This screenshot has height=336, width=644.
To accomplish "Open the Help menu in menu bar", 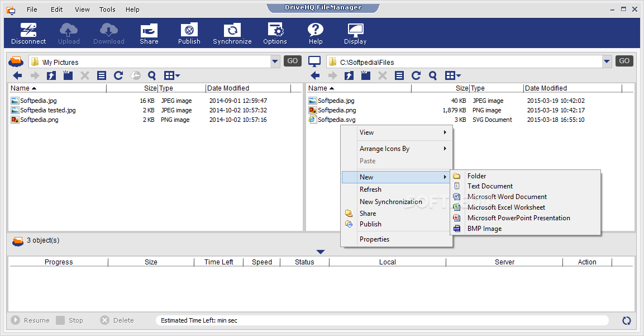I will (x=132, y=10).
